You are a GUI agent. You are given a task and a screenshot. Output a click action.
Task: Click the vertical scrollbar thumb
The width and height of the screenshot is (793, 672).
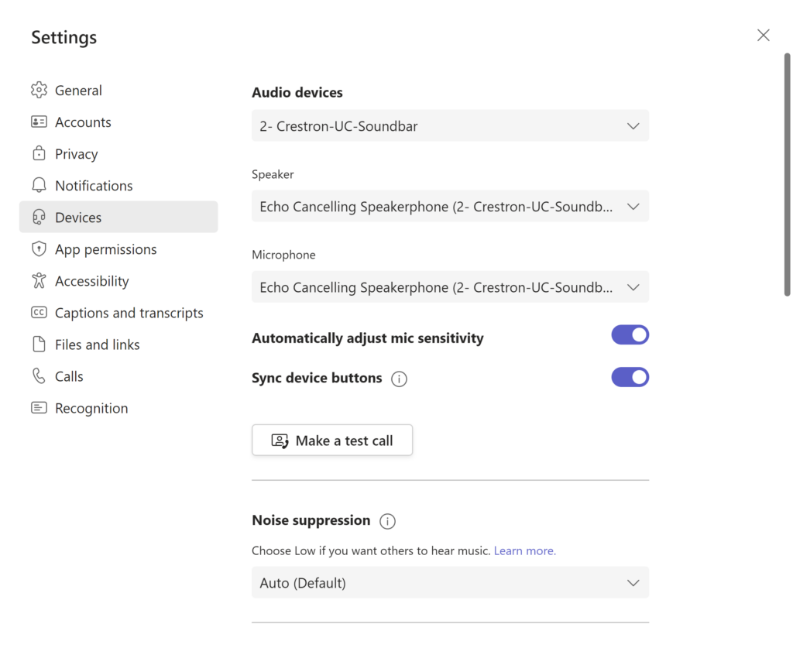[x=787, y=174]
